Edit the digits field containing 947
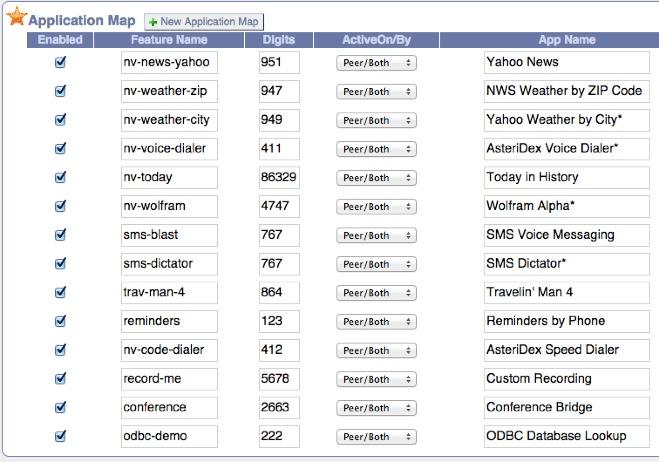The image size is (659, 462). click(279, 91)
